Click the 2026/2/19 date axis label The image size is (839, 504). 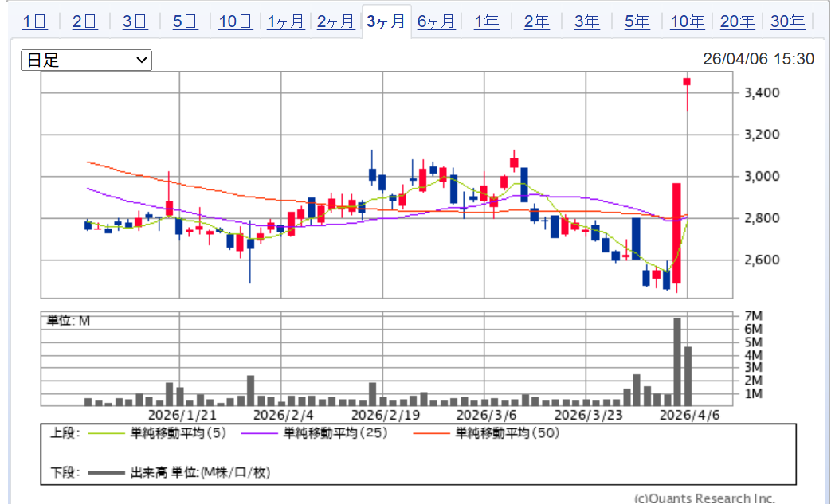pos(386,416)
